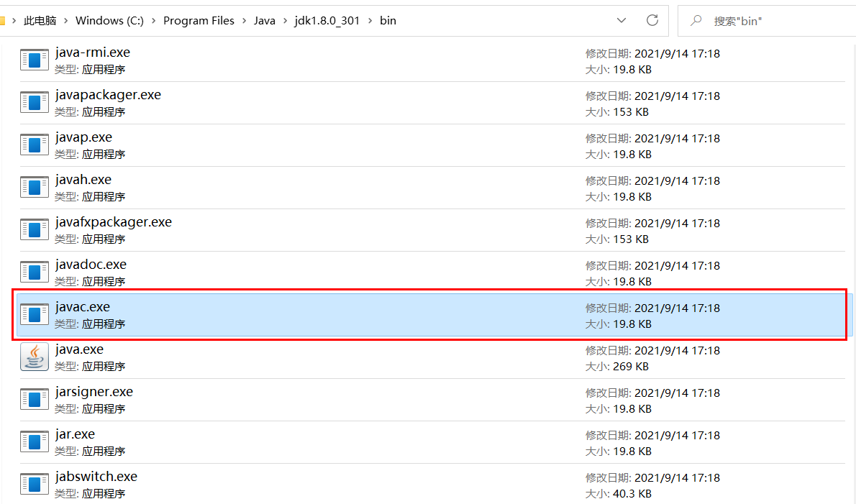Select the java.exe file name
Viewport: 856px width, 504px height.
pos(79,349)
